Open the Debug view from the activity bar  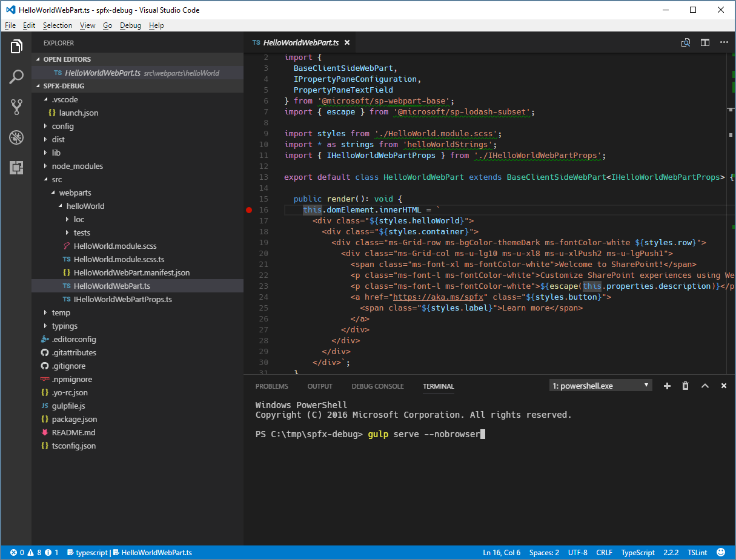click(x=16, y=137)
